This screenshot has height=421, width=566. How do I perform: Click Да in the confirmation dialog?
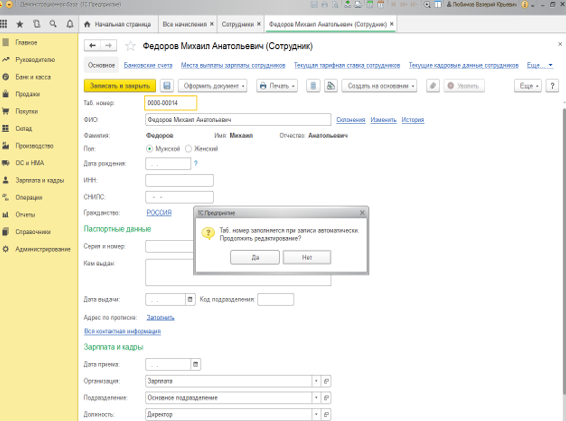255,257
